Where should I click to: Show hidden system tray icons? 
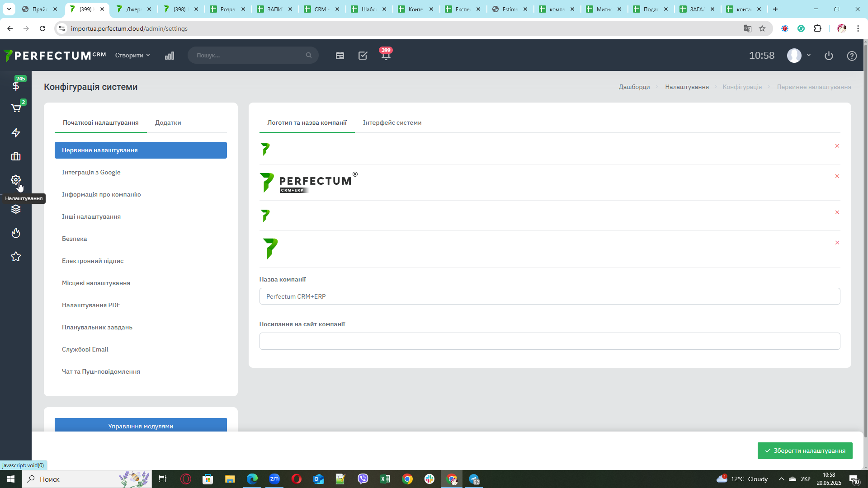[x=781, y=479]
